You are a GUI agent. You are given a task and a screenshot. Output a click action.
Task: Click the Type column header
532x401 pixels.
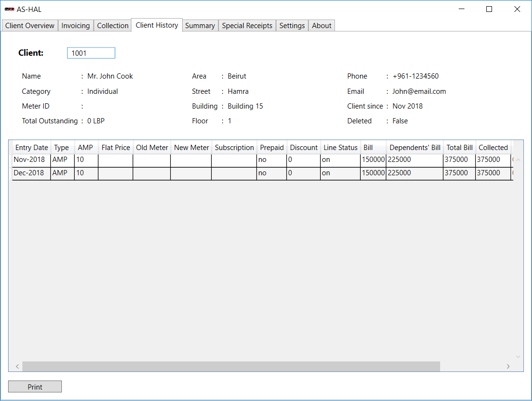pos(61,148)
